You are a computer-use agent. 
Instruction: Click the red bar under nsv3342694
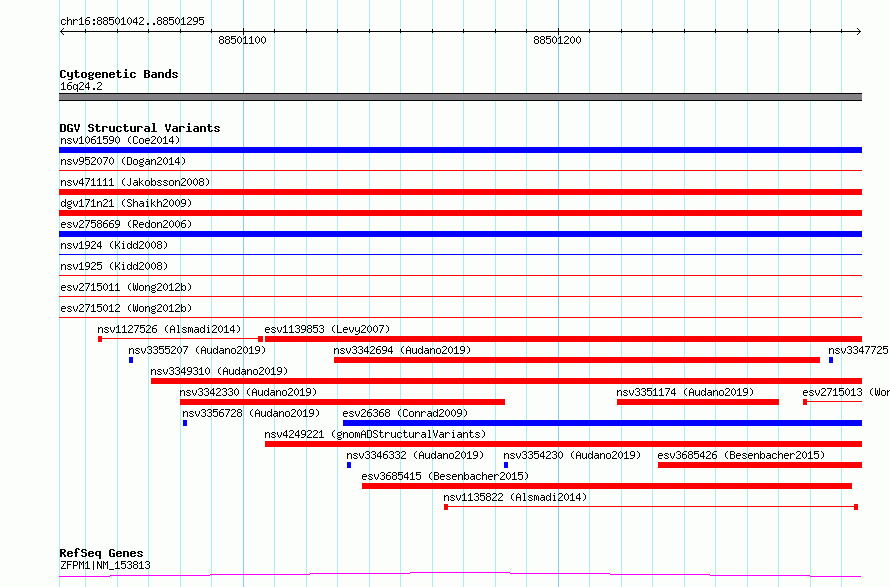tap(577, 360)
